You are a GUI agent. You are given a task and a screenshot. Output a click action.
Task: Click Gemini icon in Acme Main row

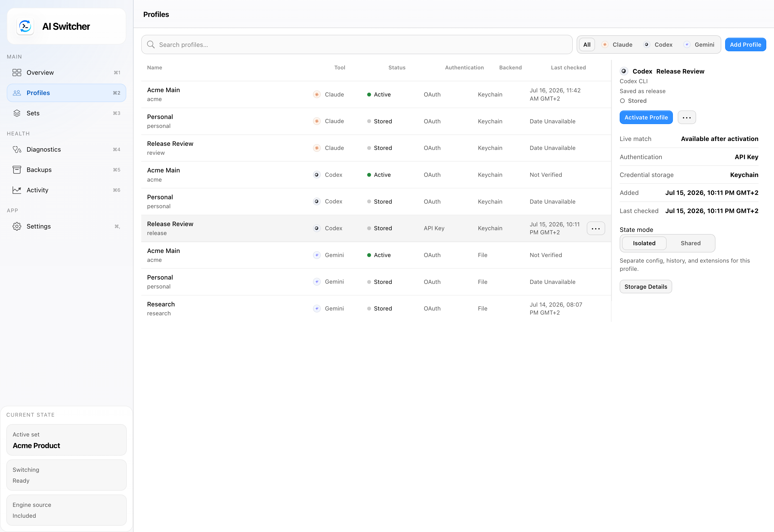(x=317, y=255)
